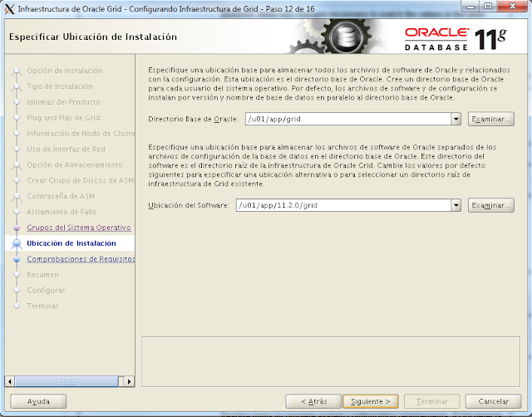
Task: Click the Tipo de Instalación step text
Action: click(x=60, y=86)
